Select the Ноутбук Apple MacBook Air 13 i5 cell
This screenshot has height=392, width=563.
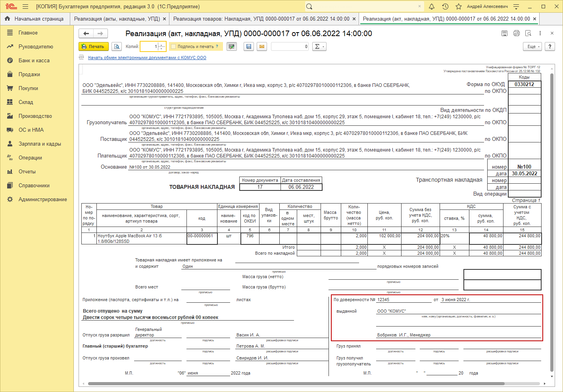pyautogui.click(x=142, y=238)
